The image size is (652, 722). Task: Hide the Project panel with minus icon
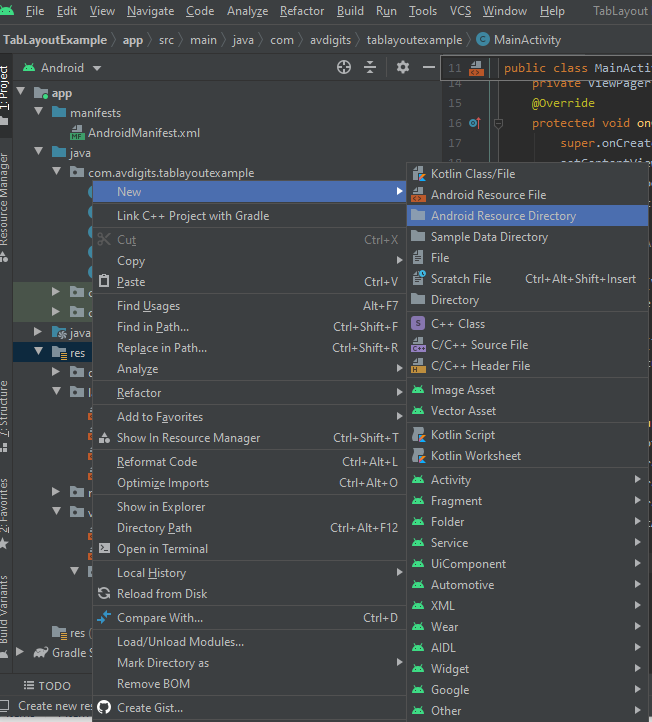coord(429,68)
